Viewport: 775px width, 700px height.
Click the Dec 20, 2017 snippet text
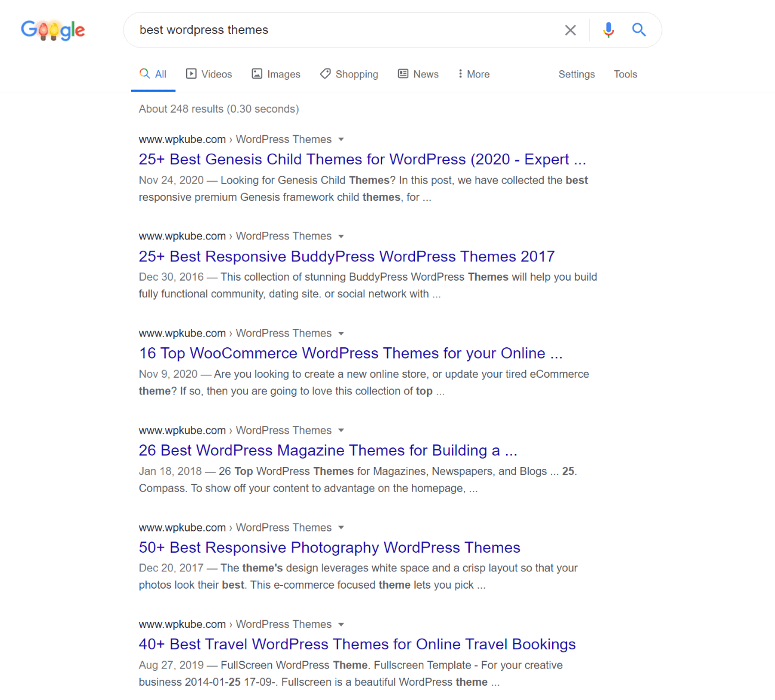click(x=358, y=576)
